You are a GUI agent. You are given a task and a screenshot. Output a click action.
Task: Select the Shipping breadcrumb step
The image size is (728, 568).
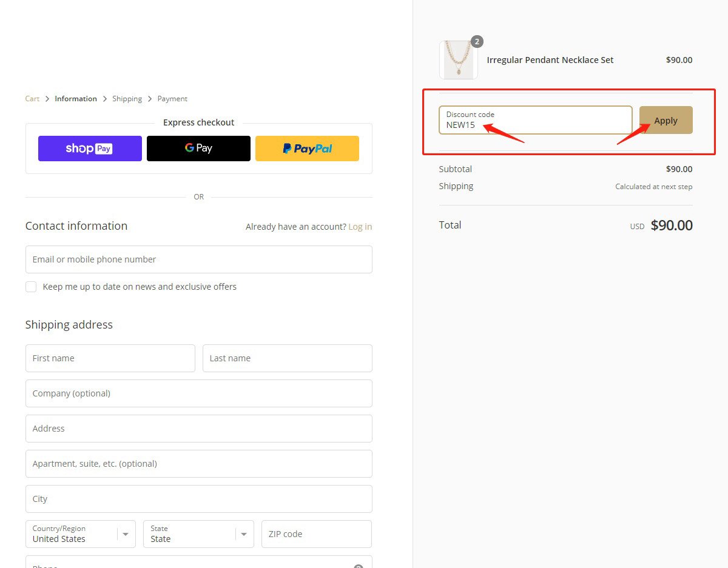(x=127, y=99)
